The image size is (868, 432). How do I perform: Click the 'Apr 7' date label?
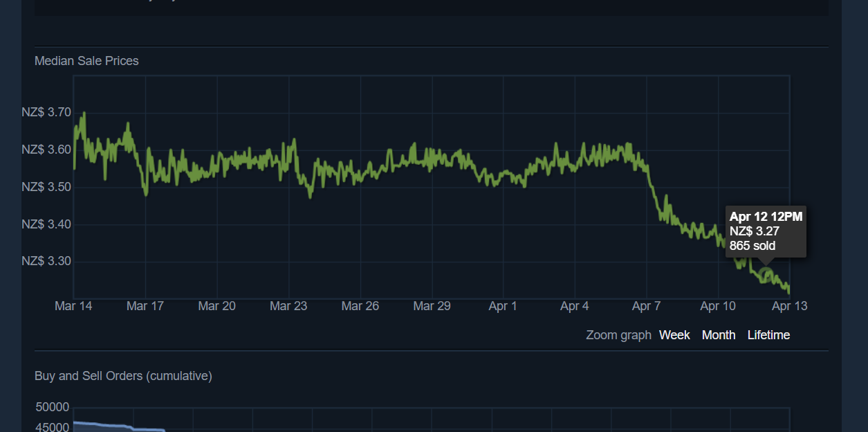647,306
